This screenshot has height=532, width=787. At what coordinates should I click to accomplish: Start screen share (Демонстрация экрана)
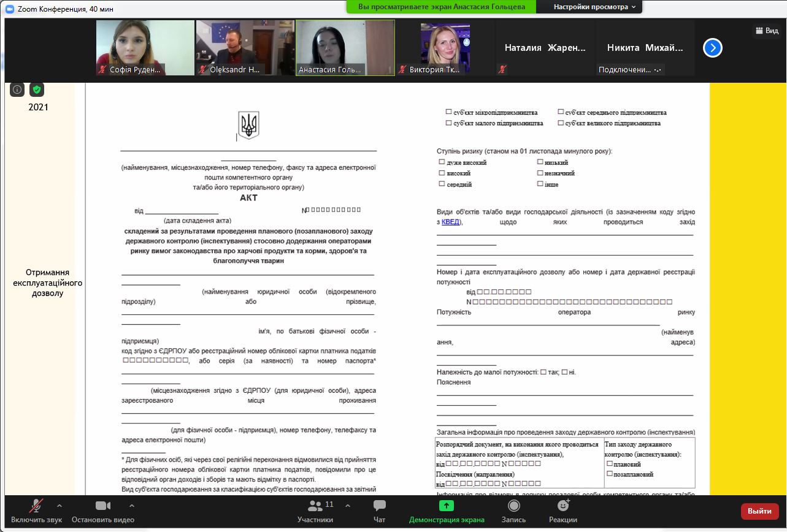pos(447,511)
